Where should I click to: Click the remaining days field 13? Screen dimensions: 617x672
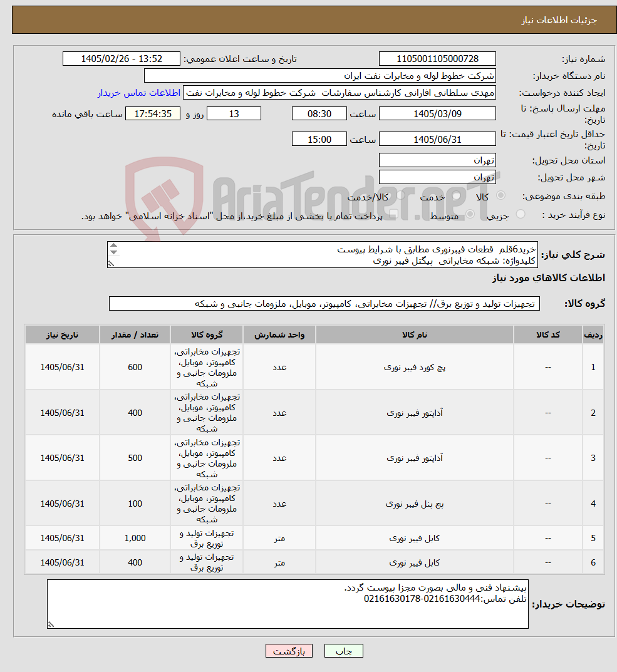pyautogui.click(x=234, y=113)
